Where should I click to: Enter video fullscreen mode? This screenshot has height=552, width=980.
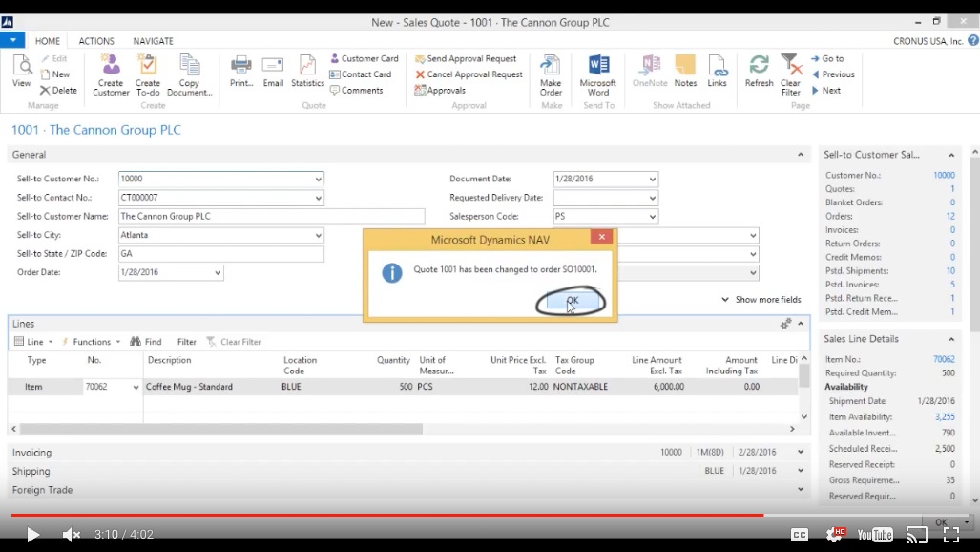(951, 535)
